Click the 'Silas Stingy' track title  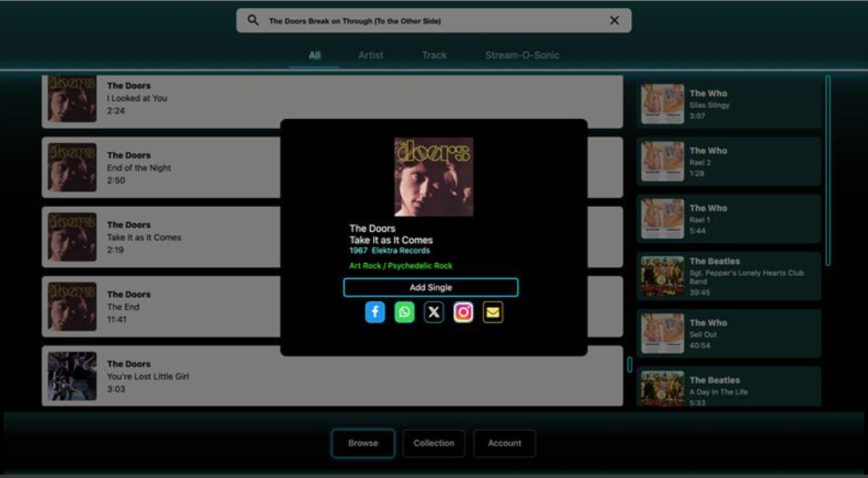tap(710, 105)
